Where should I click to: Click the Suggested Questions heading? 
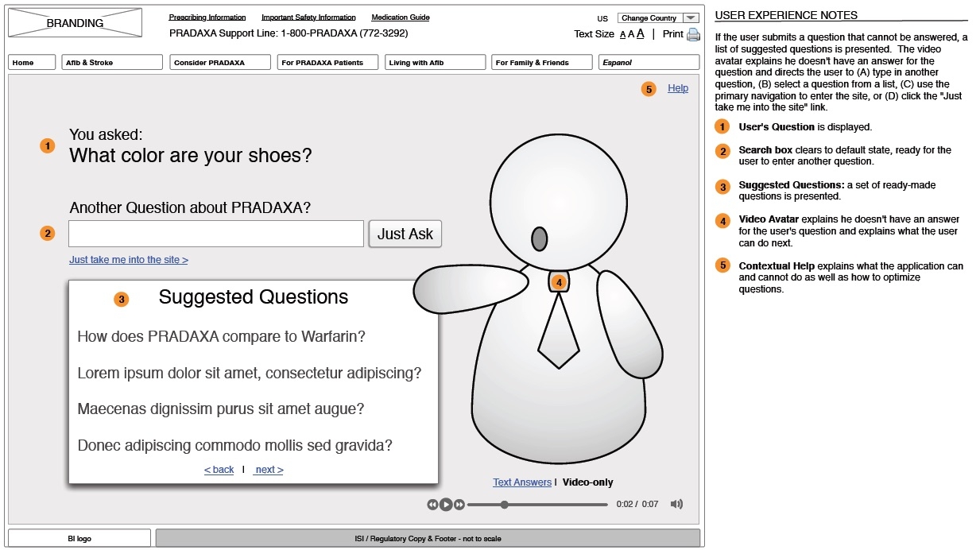point(254,297)
